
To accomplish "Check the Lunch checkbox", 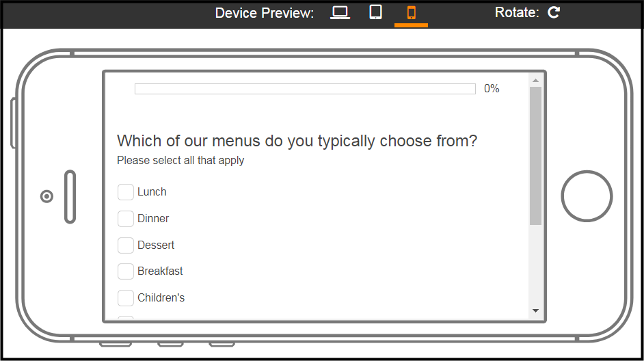I will (x=126, y=192).
